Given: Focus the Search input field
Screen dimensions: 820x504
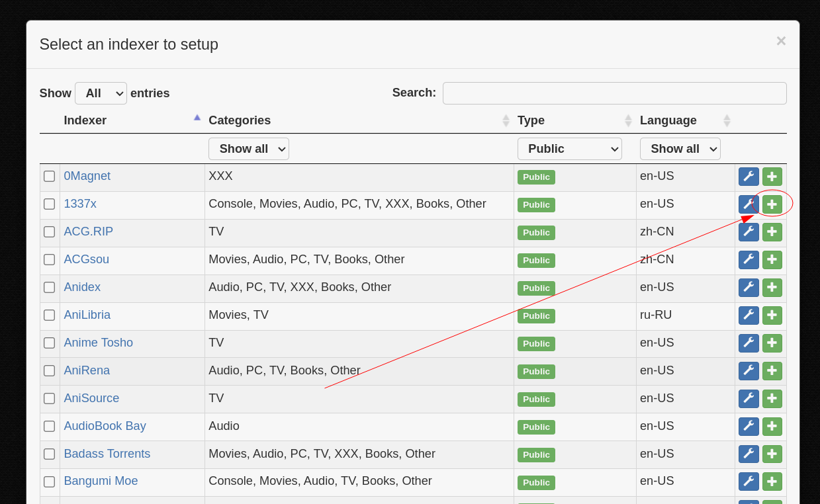Looking at the screenshot, I should pyautogui.click(x=615, y=93).
